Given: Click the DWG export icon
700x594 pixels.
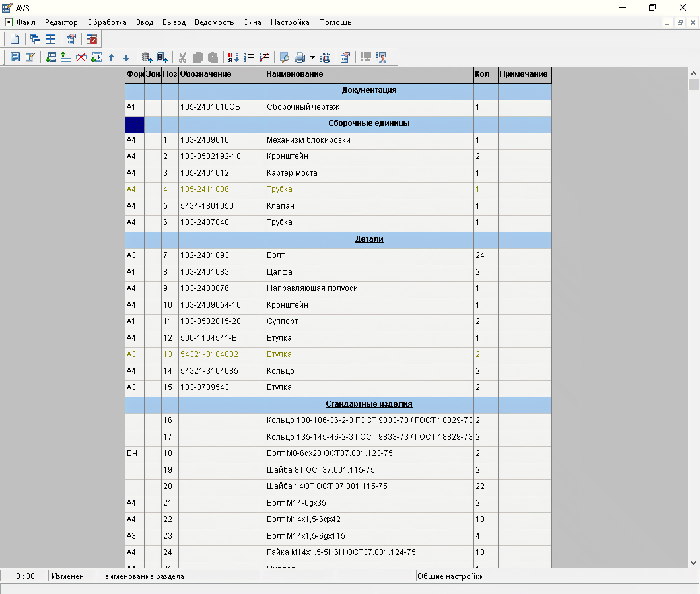Looking at the screenshot, I should (x=325, y=57).
